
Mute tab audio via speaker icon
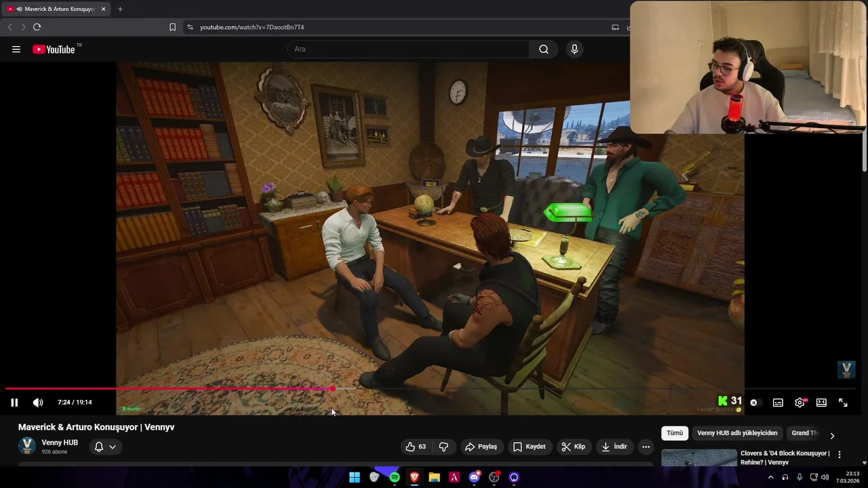pos(19,9)
